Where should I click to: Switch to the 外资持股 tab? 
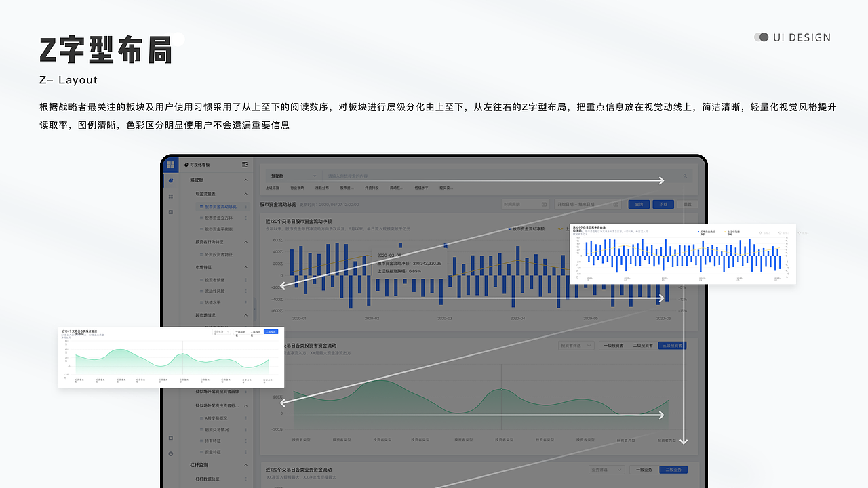[372, 188]
